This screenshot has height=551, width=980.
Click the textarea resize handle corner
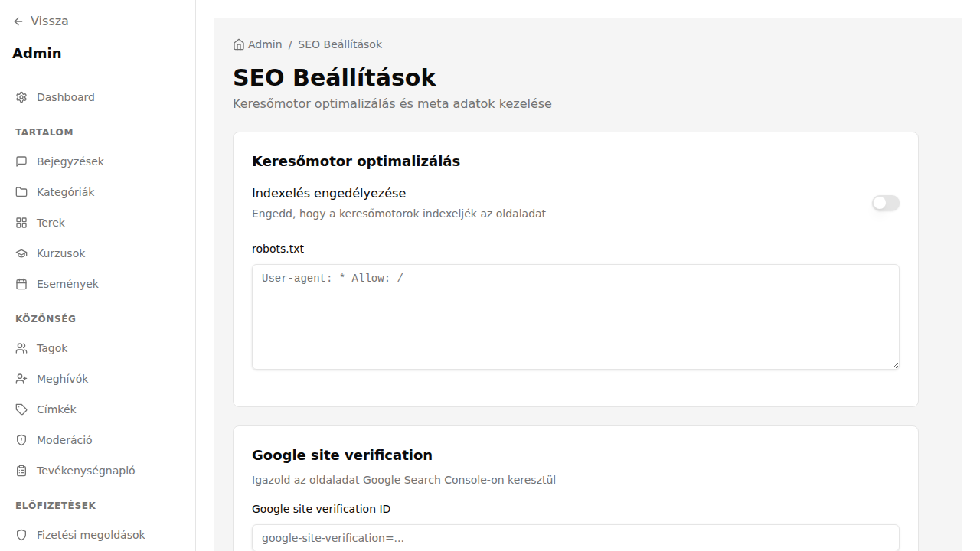point(896,366)
